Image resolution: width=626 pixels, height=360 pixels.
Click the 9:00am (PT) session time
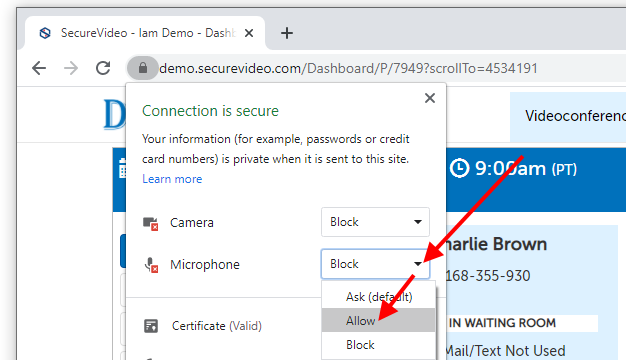pyautogui.click(x=525, y=169)
